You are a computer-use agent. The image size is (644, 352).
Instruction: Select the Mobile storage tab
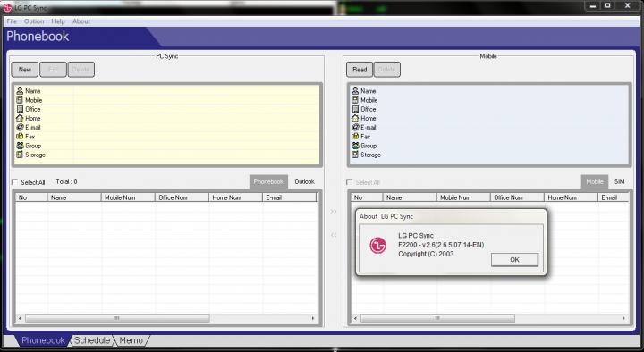[x=594, y=181]
